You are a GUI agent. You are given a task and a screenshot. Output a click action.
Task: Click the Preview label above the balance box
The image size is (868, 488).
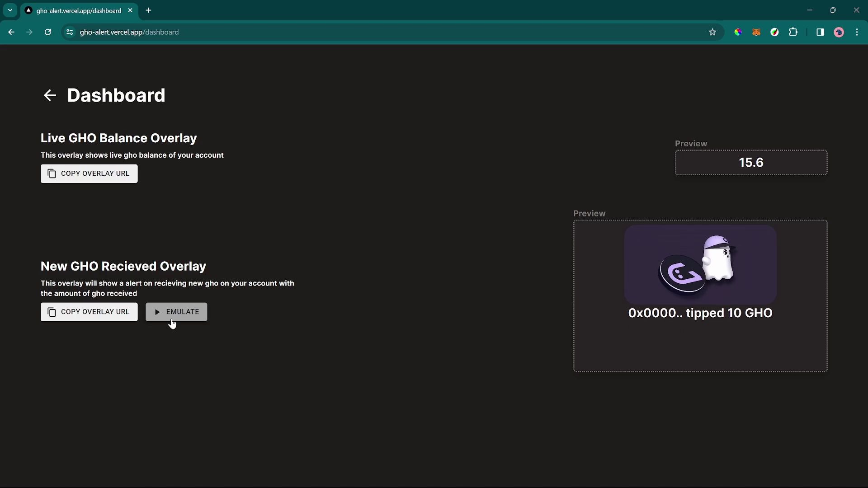(x=691, y=144)
